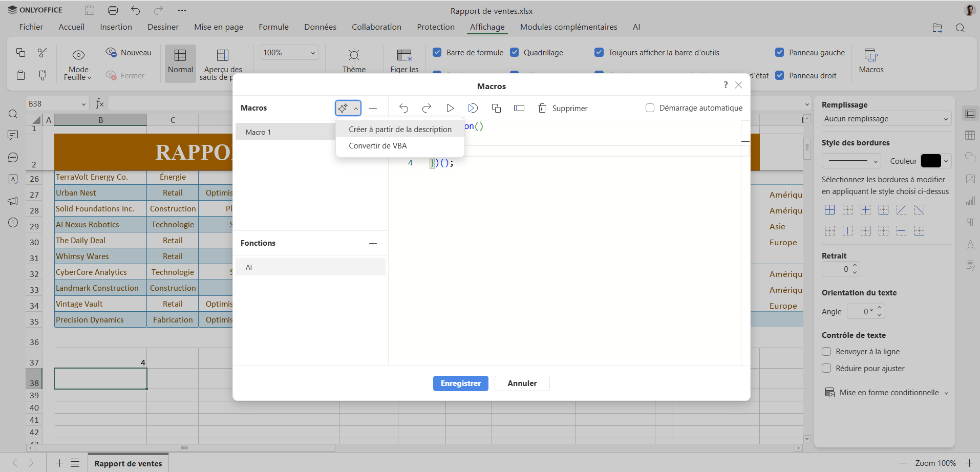The height and width of the screenshot is (472, 980).
Task: Expand Mise en forme conditionnelle
Action: click(x=887, y=393)
